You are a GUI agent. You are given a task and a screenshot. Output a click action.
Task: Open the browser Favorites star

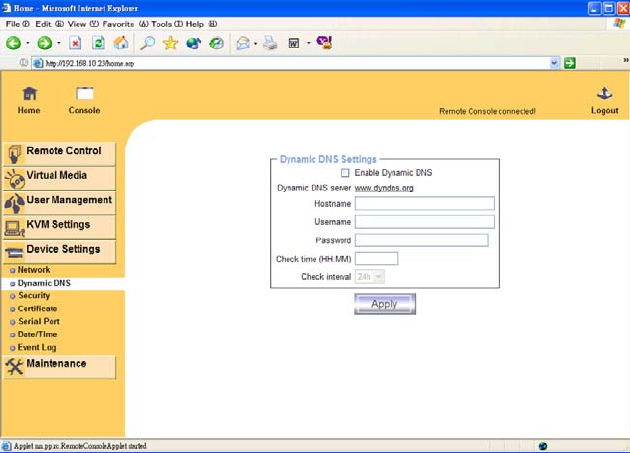tap(170, 44)
